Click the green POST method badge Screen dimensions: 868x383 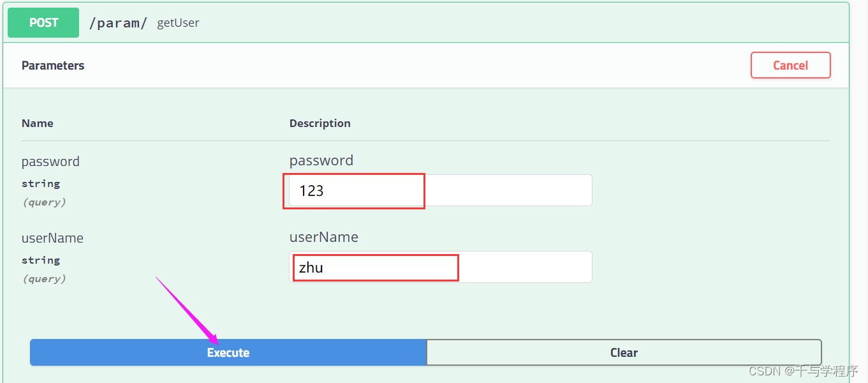(43, 22)
